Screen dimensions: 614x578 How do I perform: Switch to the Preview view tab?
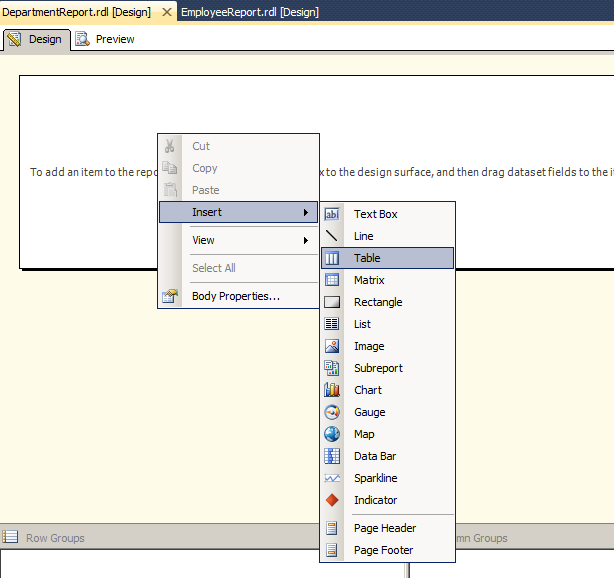click(x=105, y=39)
